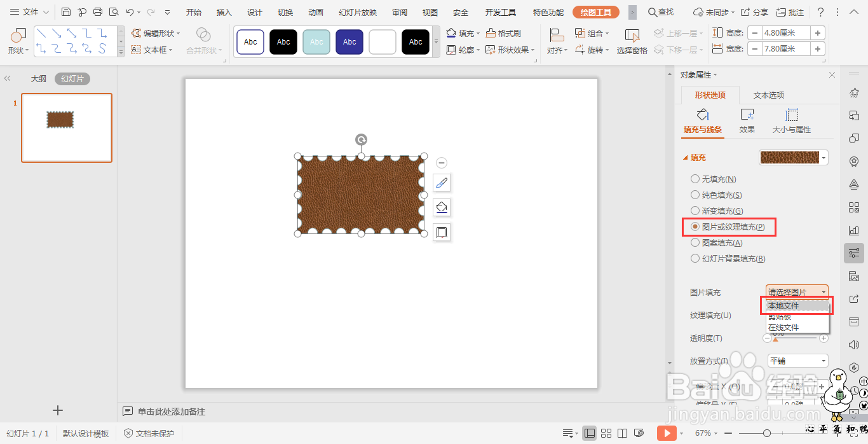Open the 插入 insert ribbon tab

(224, 12)
